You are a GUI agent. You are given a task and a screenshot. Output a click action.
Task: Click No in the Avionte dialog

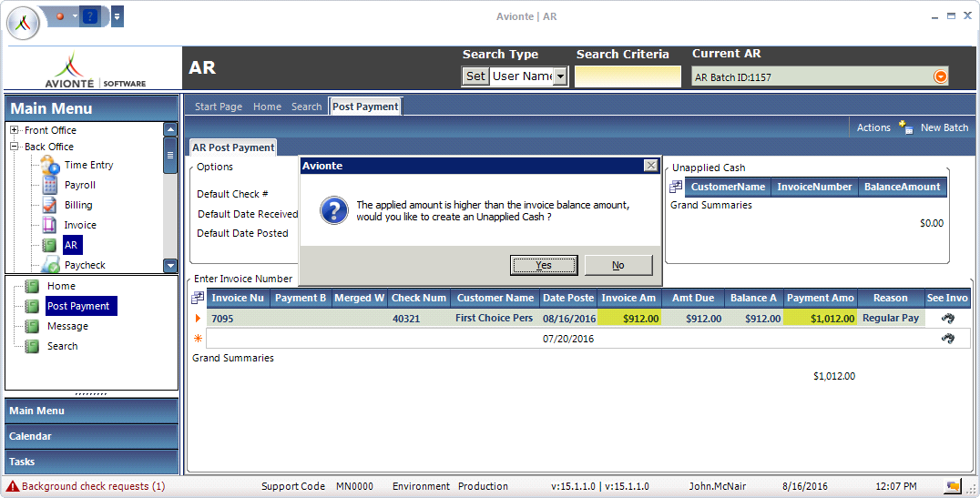coord(618,265)
